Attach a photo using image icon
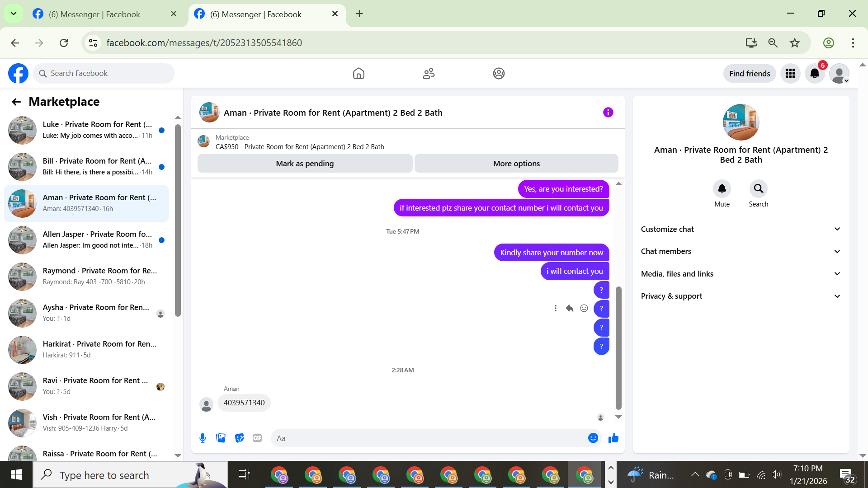Image resolution: width=868 pixels, height=488 pixels. click(221, 438)
